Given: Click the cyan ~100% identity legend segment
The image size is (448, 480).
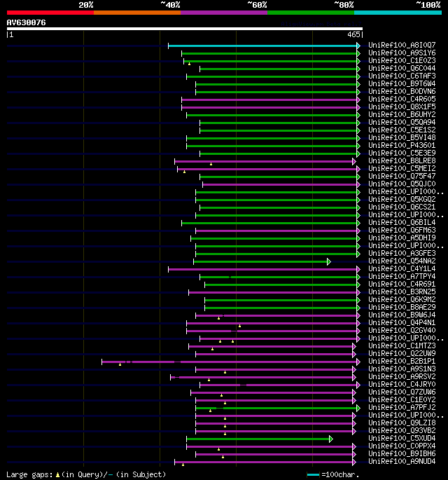Looking at the screenshot, I should coord(398,13).
